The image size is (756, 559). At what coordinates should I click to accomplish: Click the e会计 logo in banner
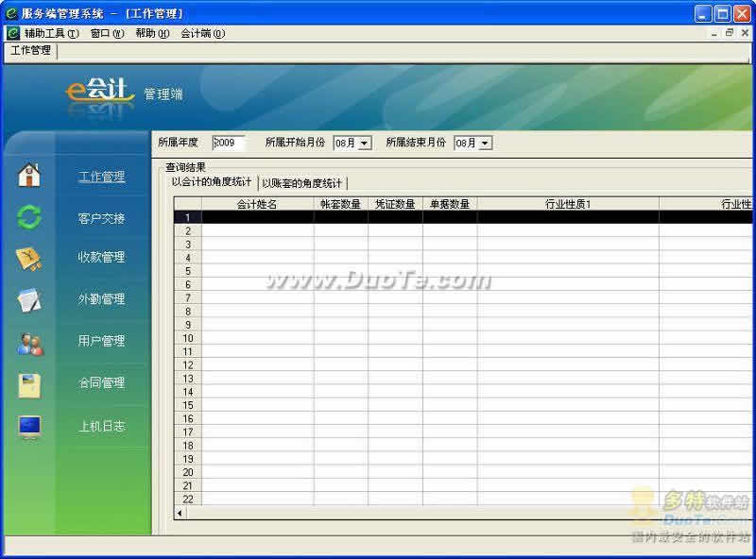coord(99,90)
